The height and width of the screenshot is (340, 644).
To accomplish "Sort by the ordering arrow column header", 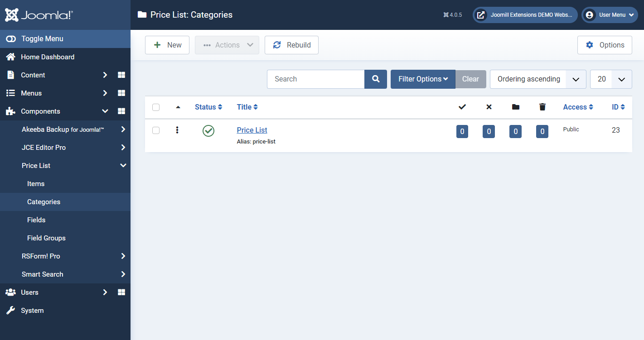I will point(178,107).
